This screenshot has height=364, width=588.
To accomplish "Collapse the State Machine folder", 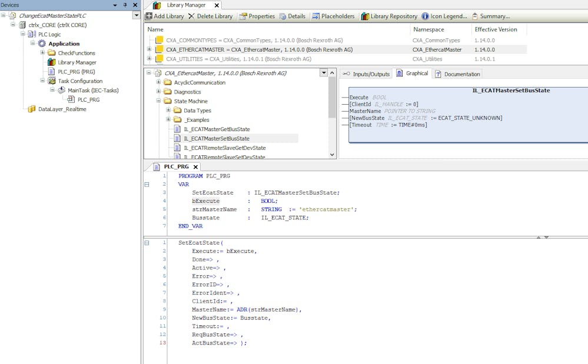I will [x=159, y=101].
